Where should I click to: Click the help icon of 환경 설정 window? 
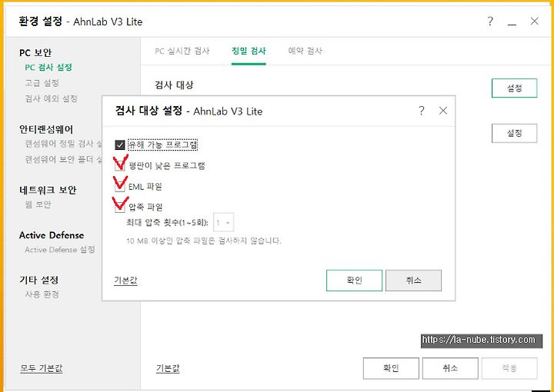489,22
